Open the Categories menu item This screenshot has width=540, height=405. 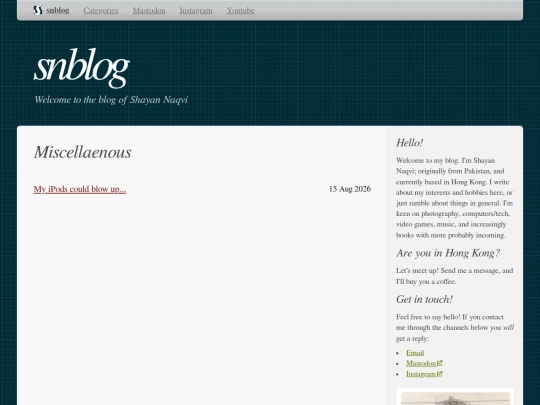101,10
